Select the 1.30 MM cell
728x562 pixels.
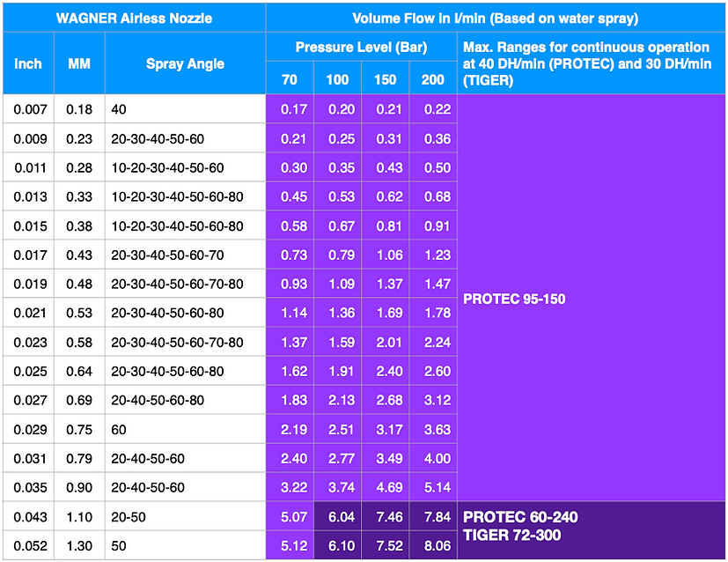pos(79,545)
